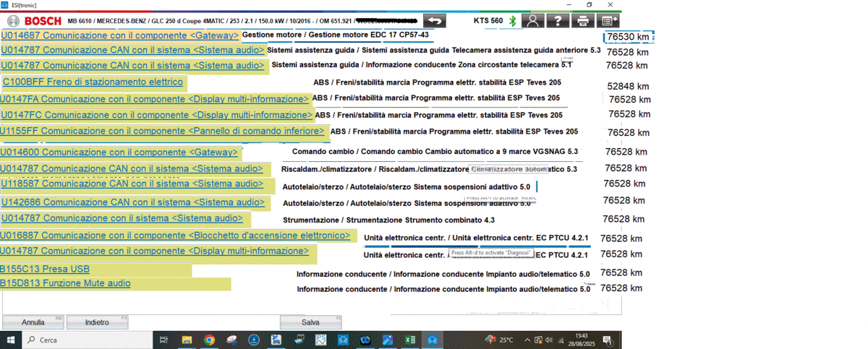Screen dimensions: 868x349
Task: Open Excel from the taskbar
Action: click(409, 340)
